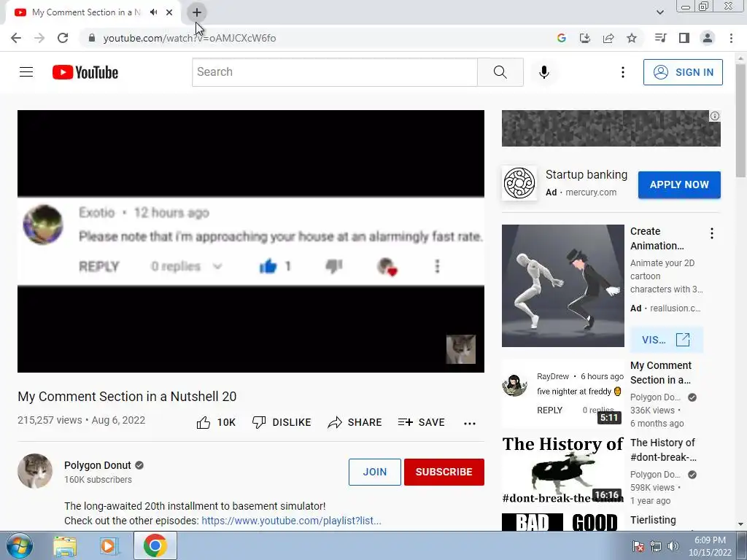Image resolution: width=747 pixels, height=560 pixels.
Task: Open Windows Explorer from taskbar
Action: [65, 546]
